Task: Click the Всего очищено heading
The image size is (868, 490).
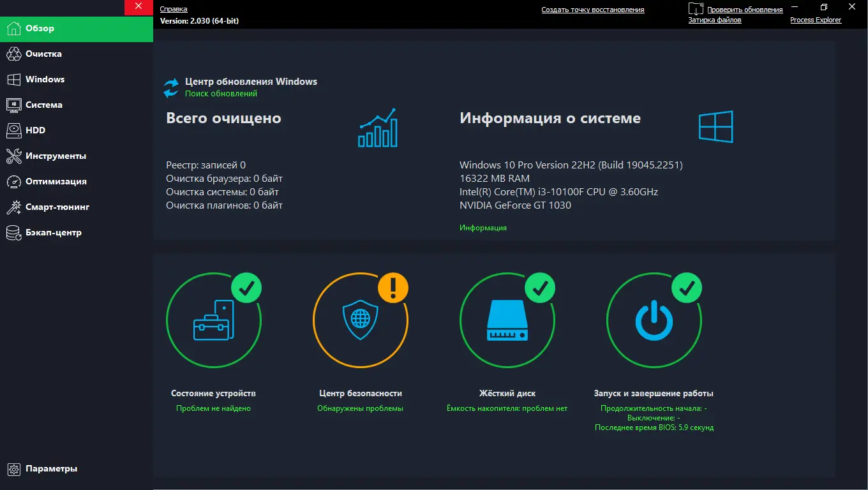Action: click(223, 118)
